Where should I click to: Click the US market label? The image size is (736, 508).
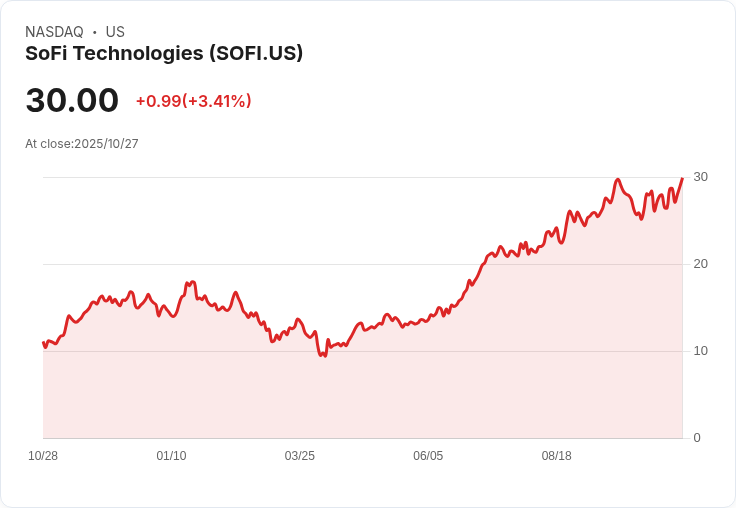click(x=115, y=32)
